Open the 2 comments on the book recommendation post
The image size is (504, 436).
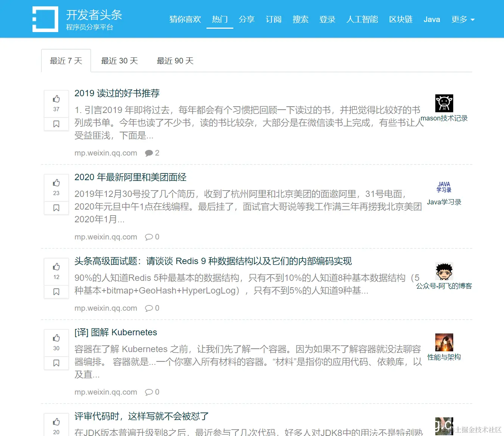(152, 153)
